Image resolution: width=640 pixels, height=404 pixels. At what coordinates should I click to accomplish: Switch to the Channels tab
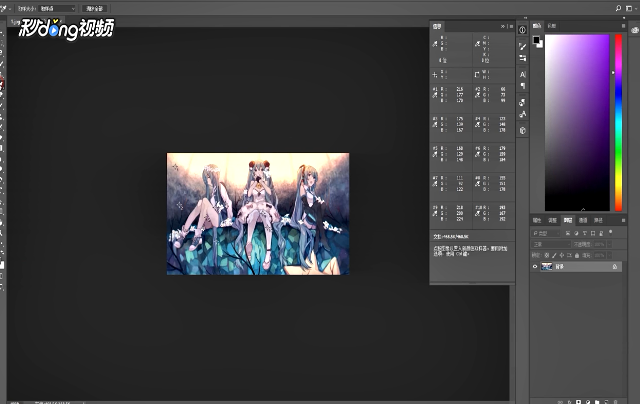coord(583,220)
